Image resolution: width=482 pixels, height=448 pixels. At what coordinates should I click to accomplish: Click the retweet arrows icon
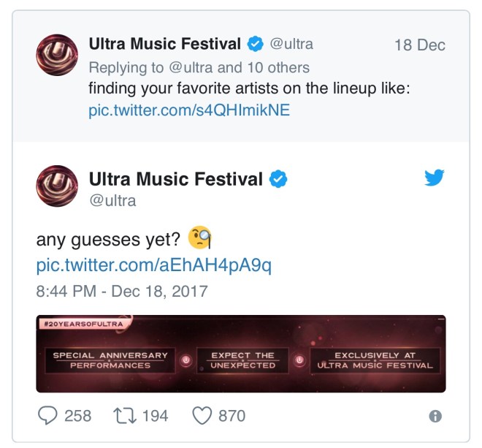pyautogui.click(x=125, y=416)
